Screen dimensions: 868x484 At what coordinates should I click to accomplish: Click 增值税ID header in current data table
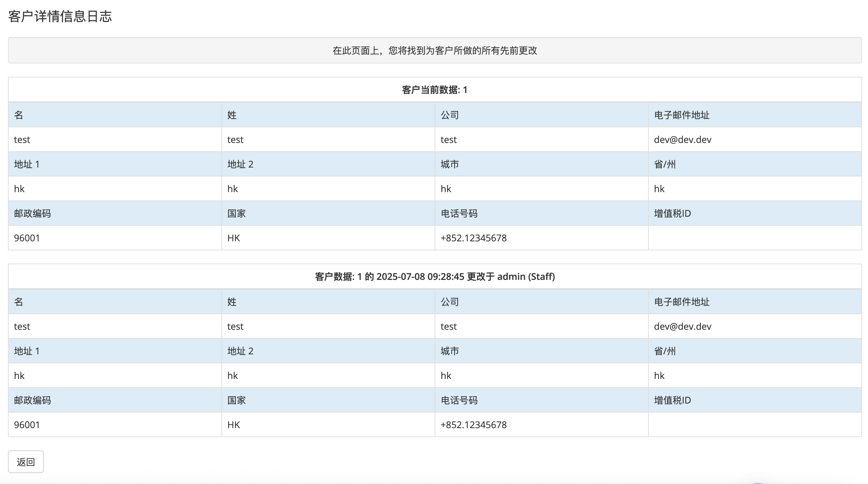click(x=672, y=213)
